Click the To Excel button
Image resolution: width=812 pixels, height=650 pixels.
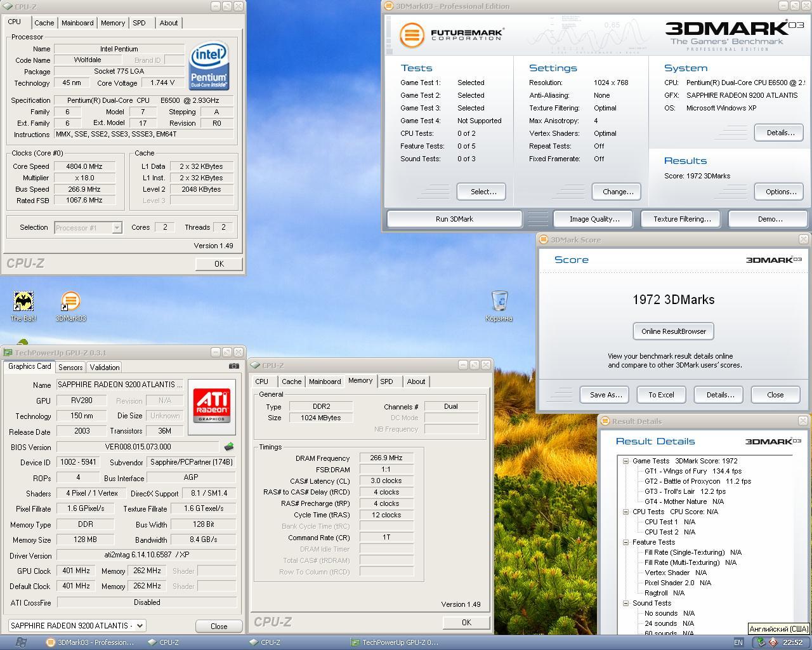pos(661,395)
